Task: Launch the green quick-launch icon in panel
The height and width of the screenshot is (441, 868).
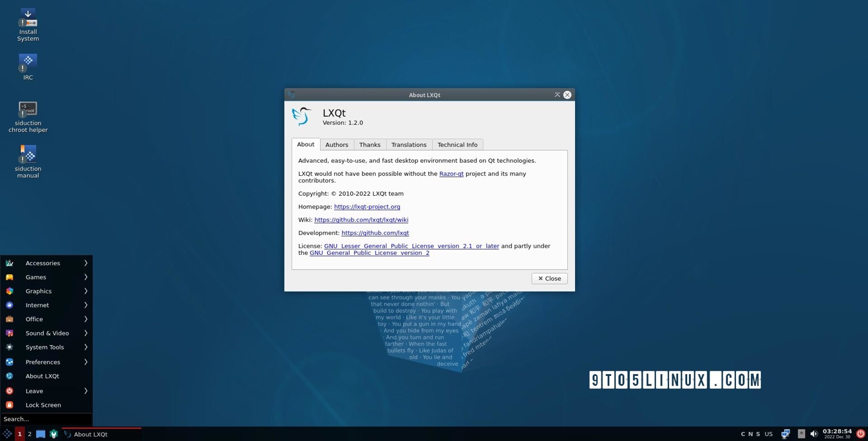Action: pyautogui.click(x=54, y=434)
